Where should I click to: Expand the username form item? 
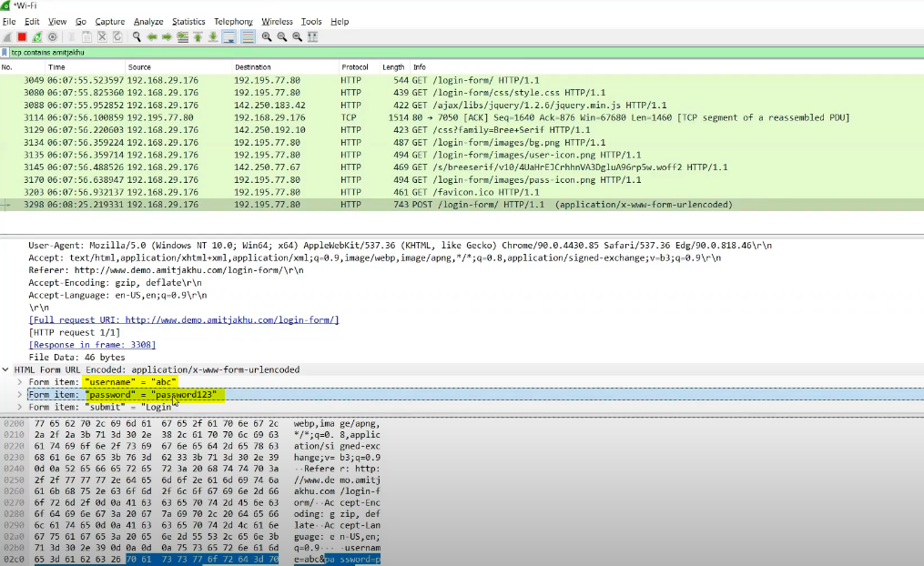(21, 383)
